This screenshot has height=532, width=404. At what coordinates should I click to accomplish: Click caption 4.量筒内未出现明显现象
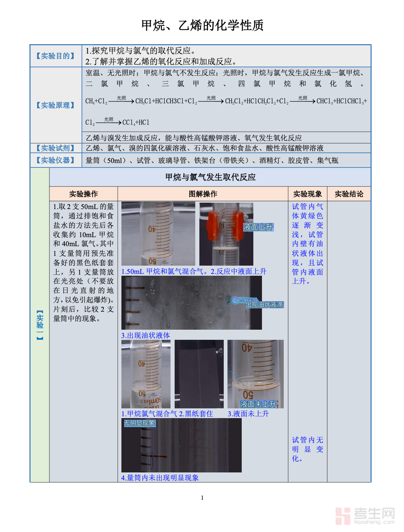(160, 478)
